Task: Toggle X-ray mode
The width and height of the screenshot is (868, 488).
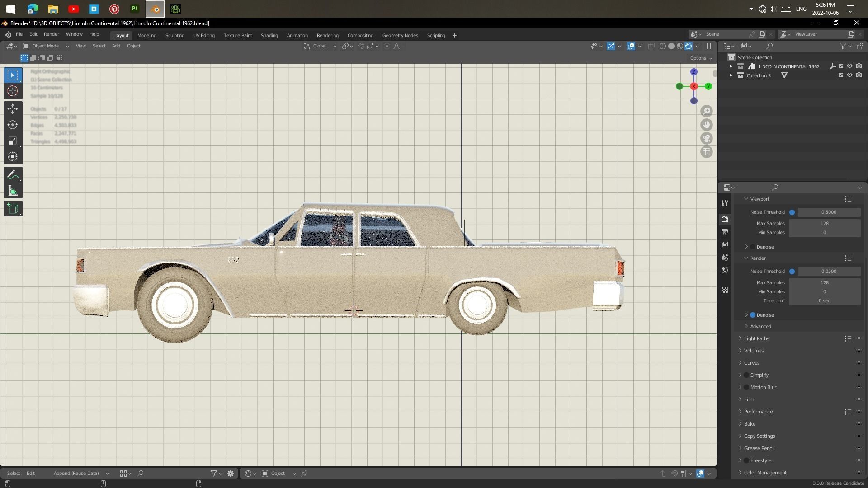Action: point(651,46)
